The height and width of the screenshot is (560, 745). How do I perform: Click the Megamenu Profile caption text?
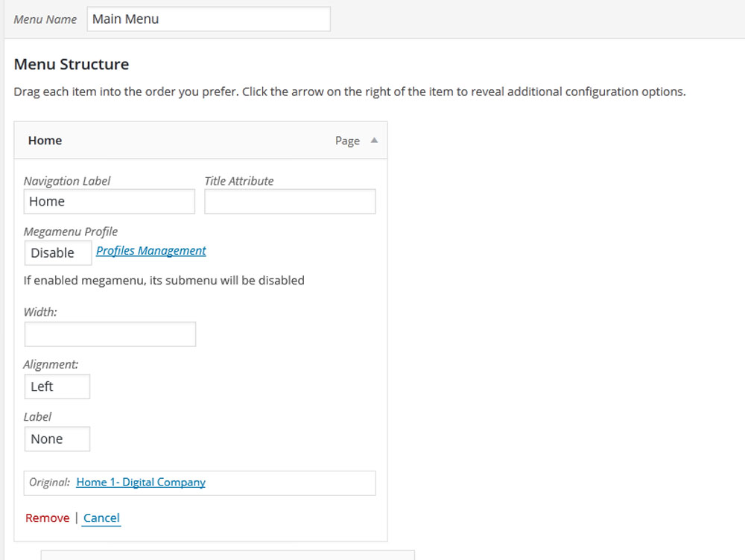tap(71, 232)
